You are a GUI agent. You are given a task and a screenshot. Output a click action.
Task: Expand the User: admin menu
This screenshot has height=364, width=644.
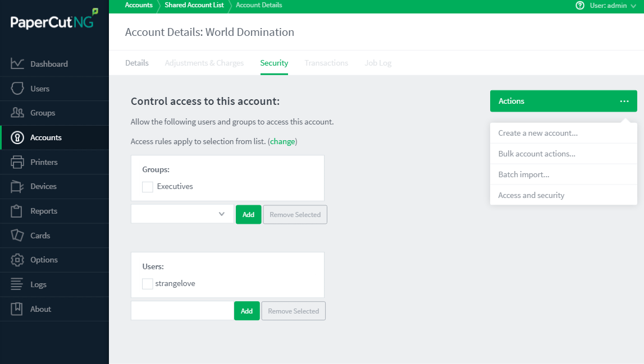tap(613, 6)
